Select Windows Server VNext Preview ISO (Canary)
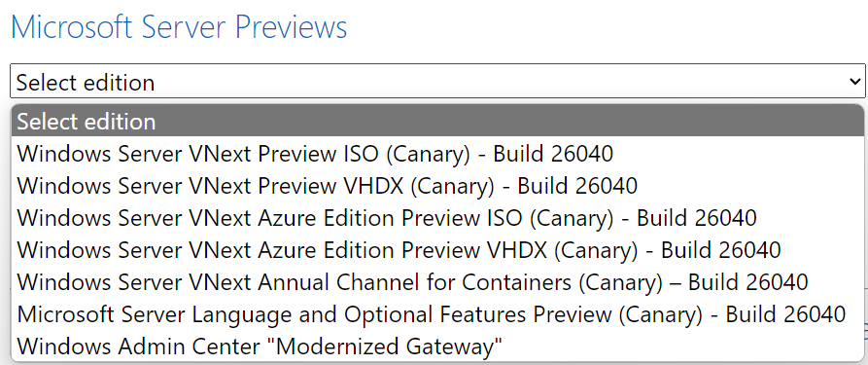This screenshot has height=365, width=868. [x=437, y=153]
